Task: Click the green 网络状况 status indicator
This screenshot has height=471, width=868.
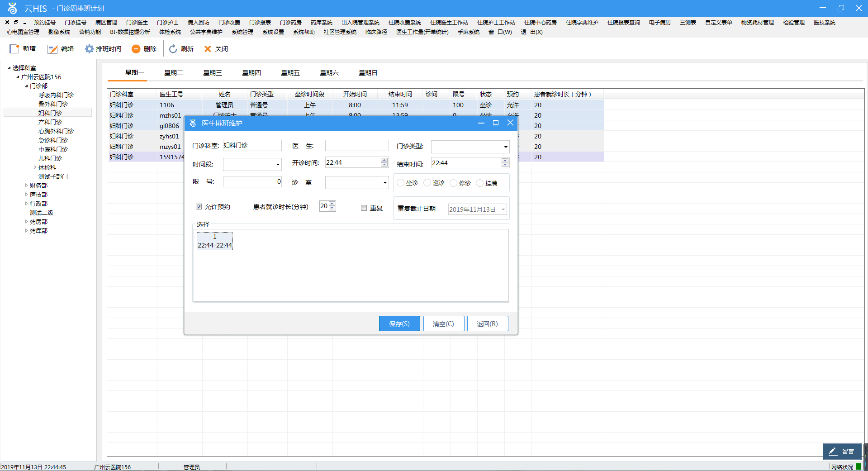Action: tap(859, 466)
